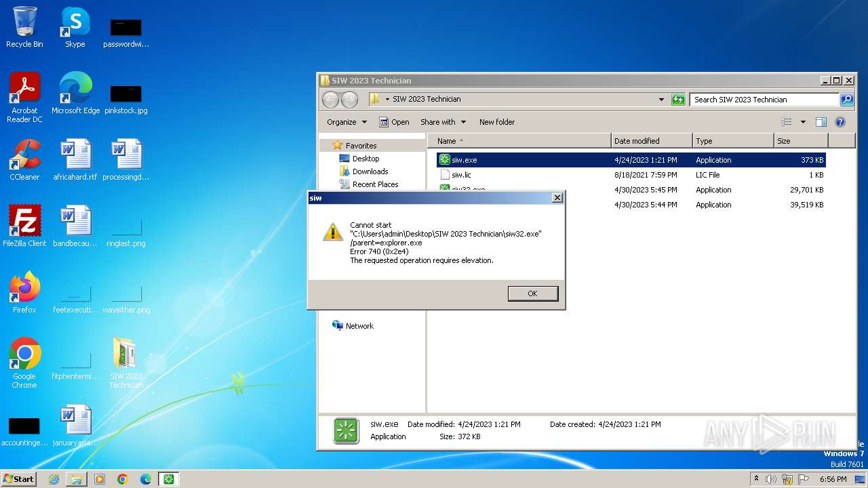Open the address bar history dropdown
Viewport: 868px width, 488px height.
point(661,100)
